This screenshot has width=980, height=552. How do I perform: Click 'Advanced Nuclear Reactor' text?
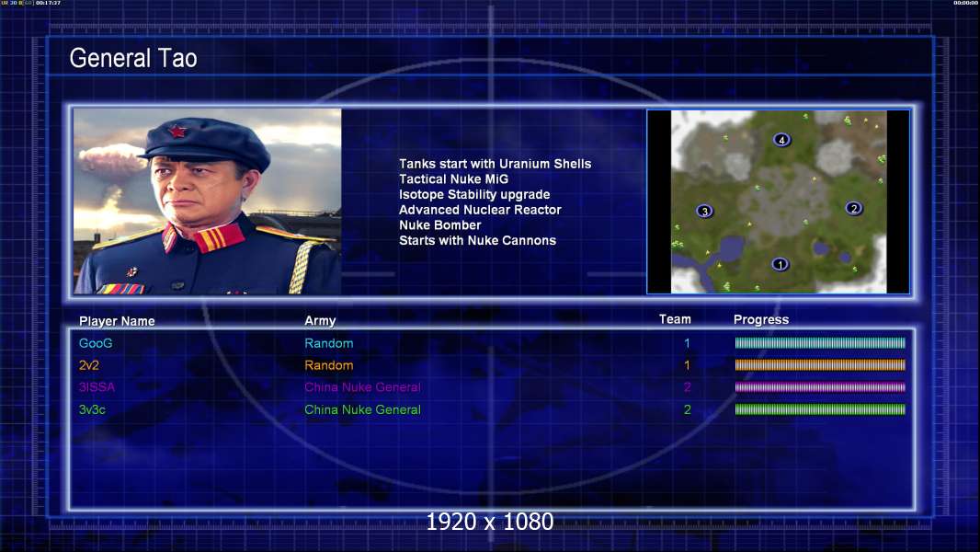pyautogui.click(x=480, y=210)
